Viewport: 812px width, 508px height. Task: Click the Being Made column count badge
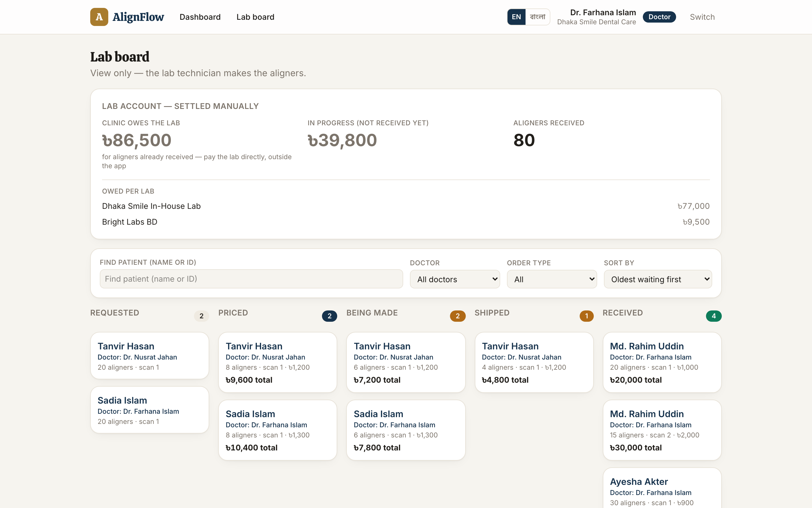[x=458, y=316]
